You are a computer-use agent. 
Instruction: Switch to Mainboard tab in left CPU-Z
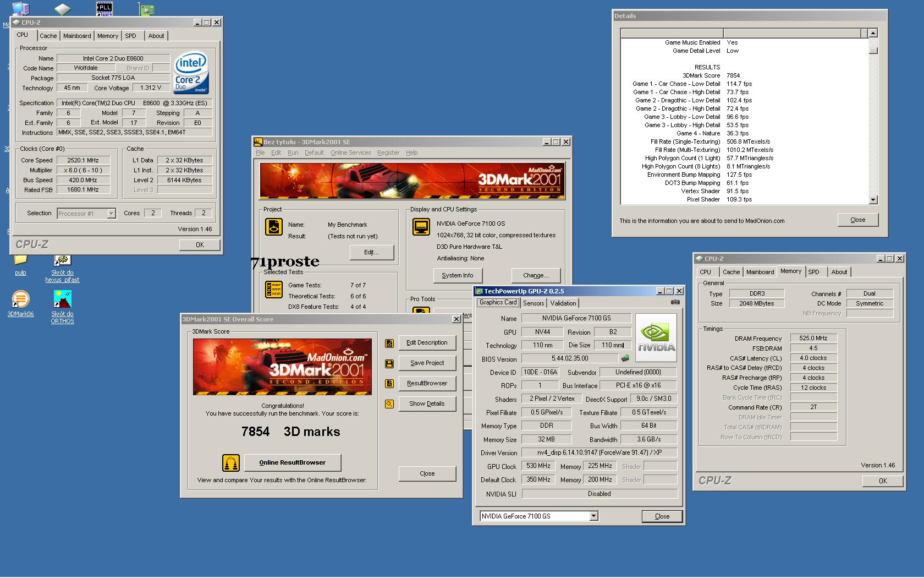77,36
